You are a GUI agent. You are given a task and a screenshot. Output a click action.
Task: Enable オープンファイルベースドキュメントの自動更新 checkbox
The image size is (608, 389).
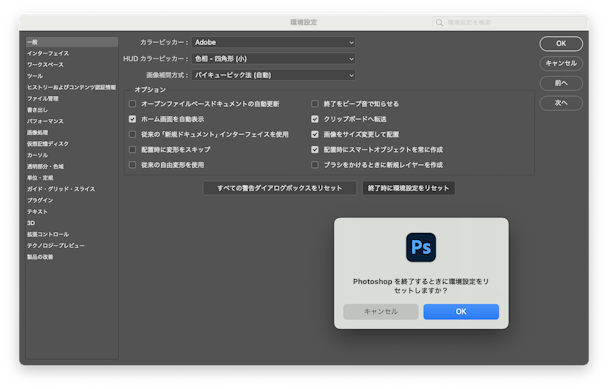[x=133, y=104]
